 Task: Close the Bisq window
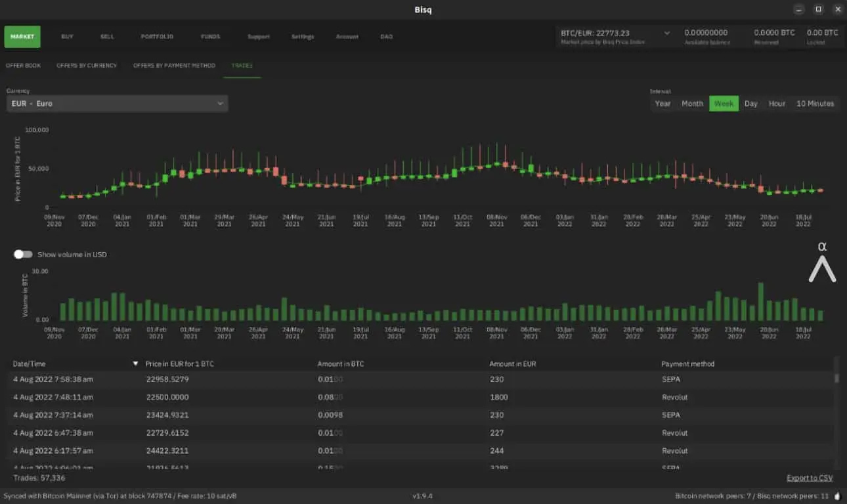[x=837, y=9]
